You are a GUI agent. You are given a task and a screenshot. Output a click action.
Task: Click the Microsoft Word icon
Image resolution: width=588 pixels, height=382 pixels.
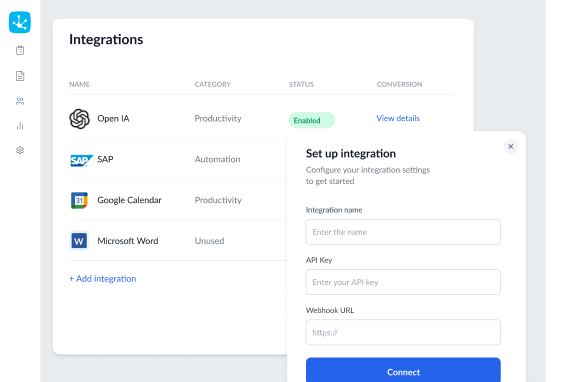[79, 241]
